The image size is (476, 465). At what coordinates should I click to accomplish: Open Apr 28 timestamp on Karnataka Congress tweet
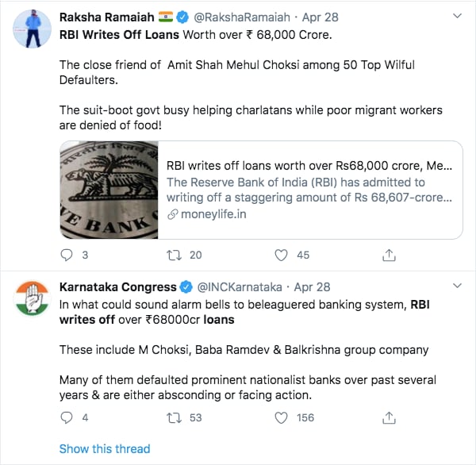pos(312,286)
